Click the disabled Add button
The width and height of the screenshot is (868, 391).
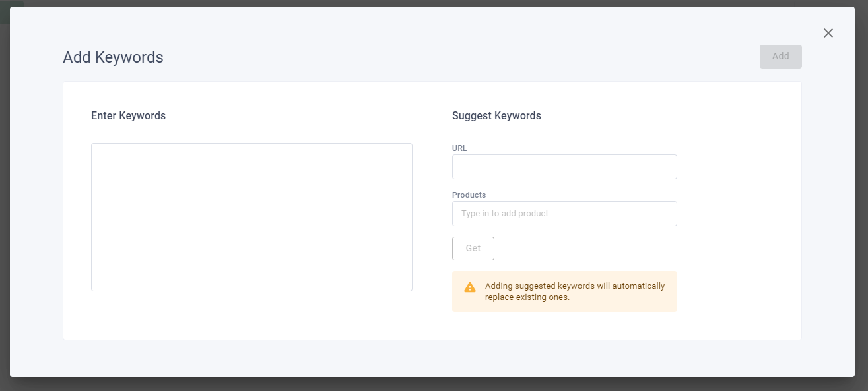coord(780,57)
